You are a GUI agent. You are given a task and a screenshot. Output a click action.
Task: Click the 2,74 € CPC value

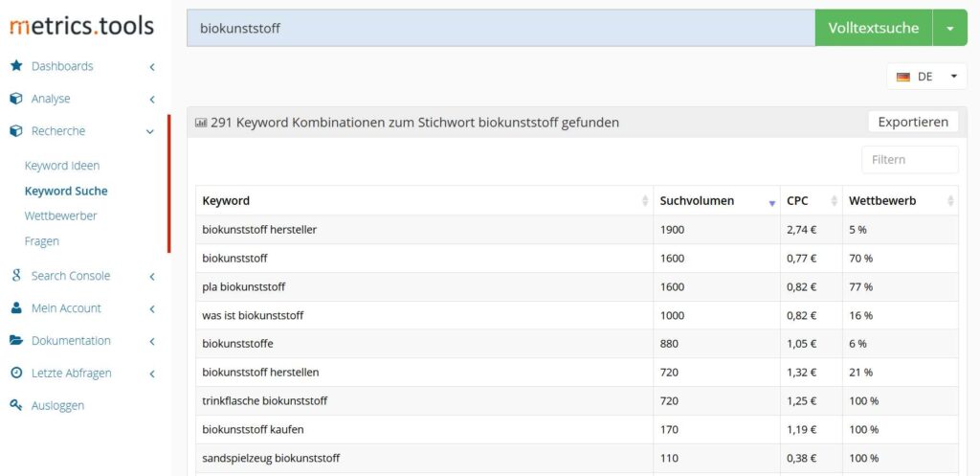point(801,230)
